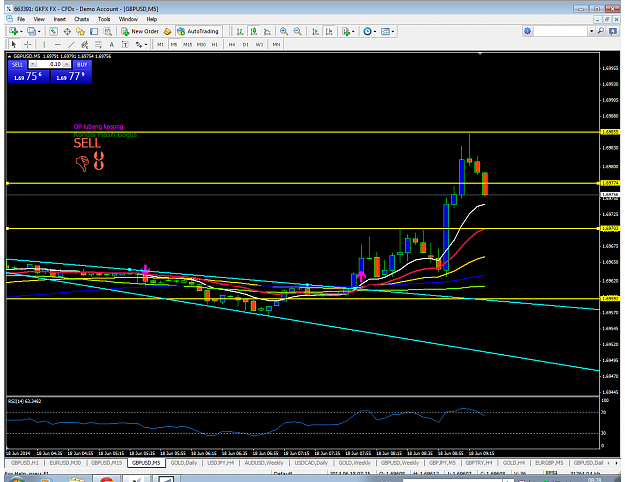
Task: Open the View menu
Action: 39,19
